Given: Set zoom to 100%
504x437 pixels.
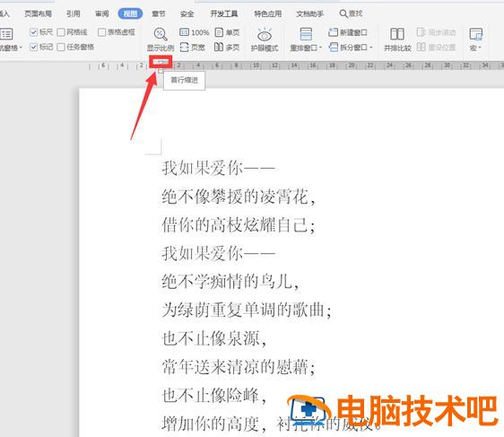Looking at the screenshot, I should click(x=194, y=32).
